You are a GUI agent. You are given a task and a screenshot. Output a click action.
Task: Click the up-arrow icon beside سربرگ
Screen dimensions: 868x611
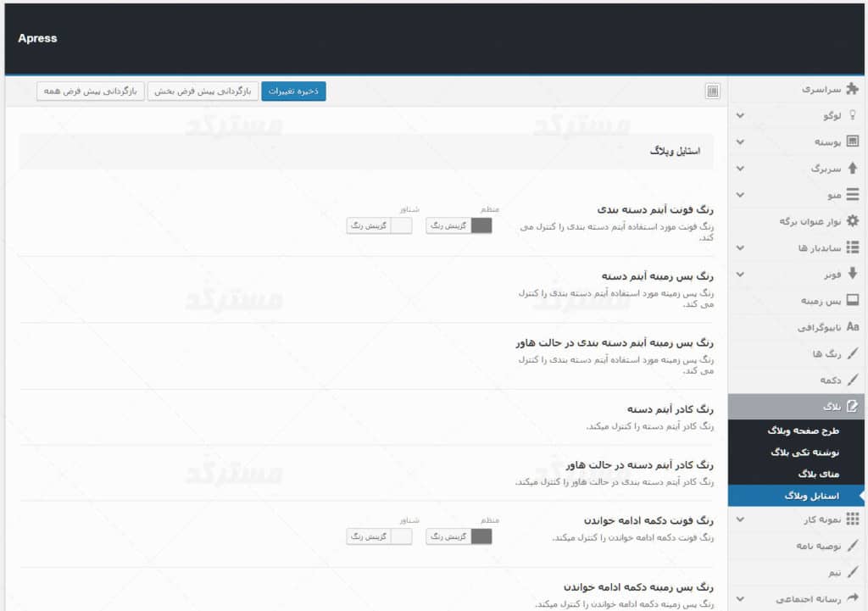[853, 168]
